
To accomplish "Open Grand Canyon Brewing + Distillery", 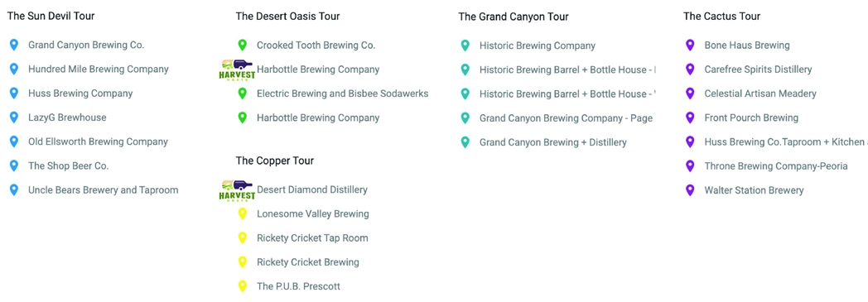I will pos(553,142).
